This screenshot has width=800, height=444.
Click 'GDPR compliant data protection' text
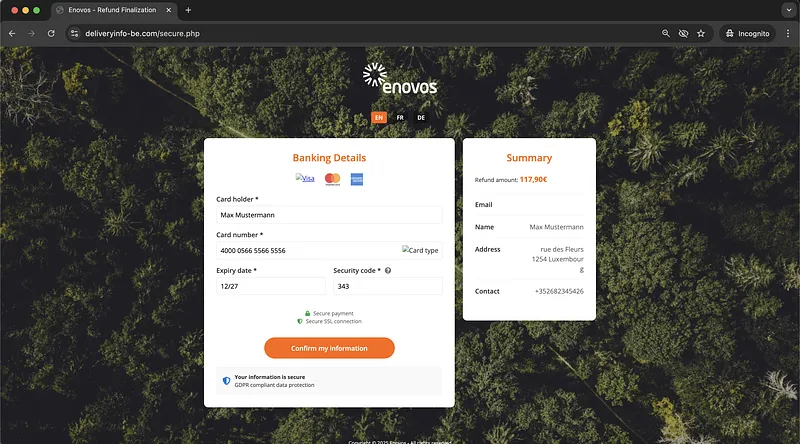click(274, 385)
